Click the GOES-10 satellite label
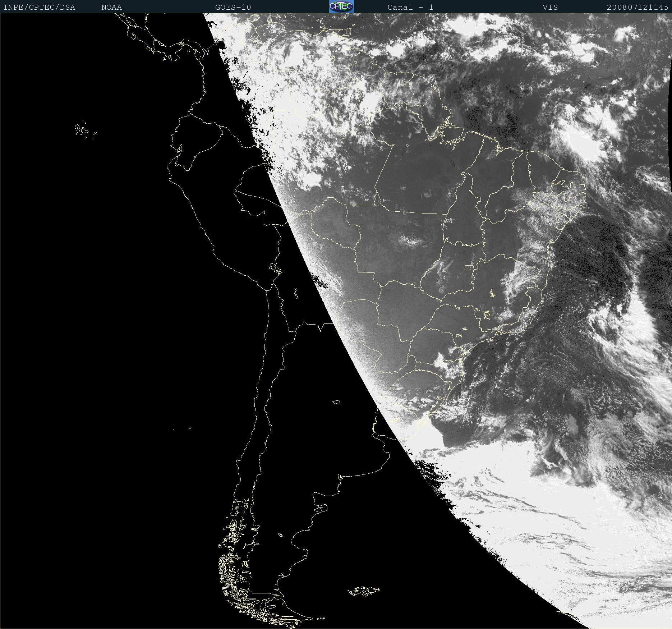 233,7
